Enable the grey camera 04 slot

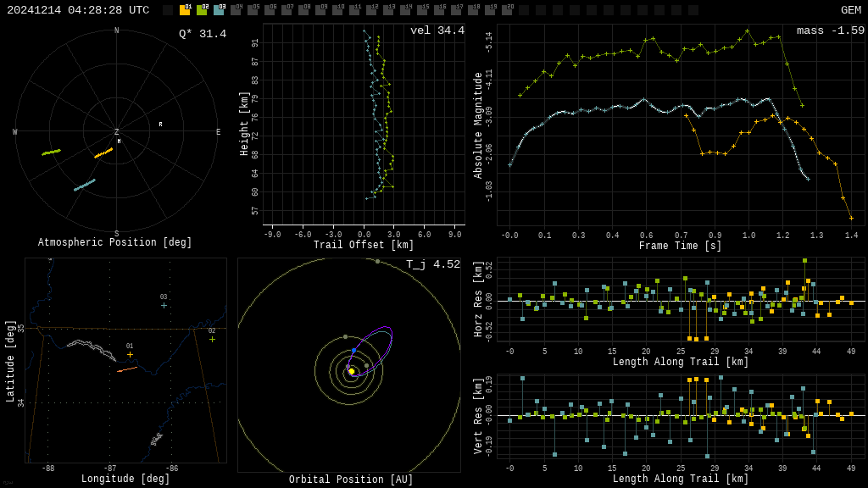pyautogui.click(x=236, y=10)
